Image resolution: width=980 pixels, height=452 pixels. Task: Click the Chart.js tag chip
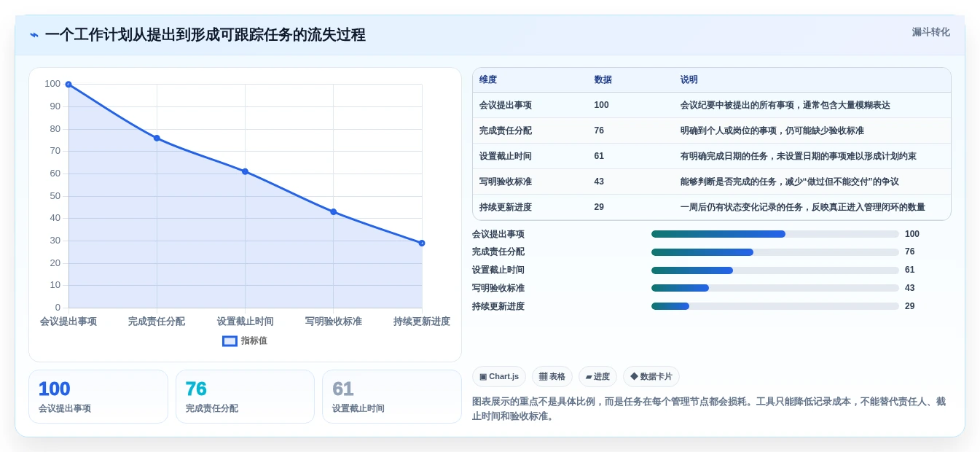coord(499,376)
